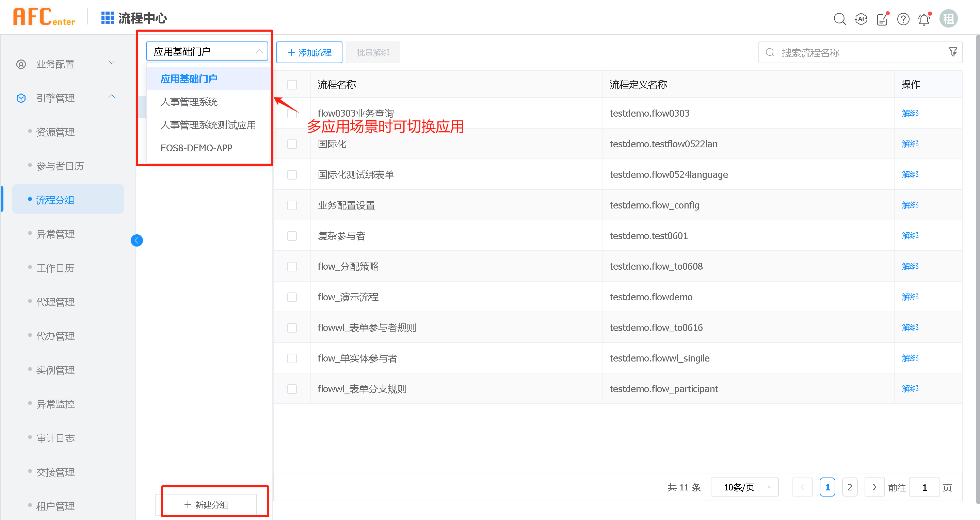Image resolution: width=980 pixels, height=520 pixels.
Task: Toggle the select-all checkbox in table header
Action: pos(292,84)
